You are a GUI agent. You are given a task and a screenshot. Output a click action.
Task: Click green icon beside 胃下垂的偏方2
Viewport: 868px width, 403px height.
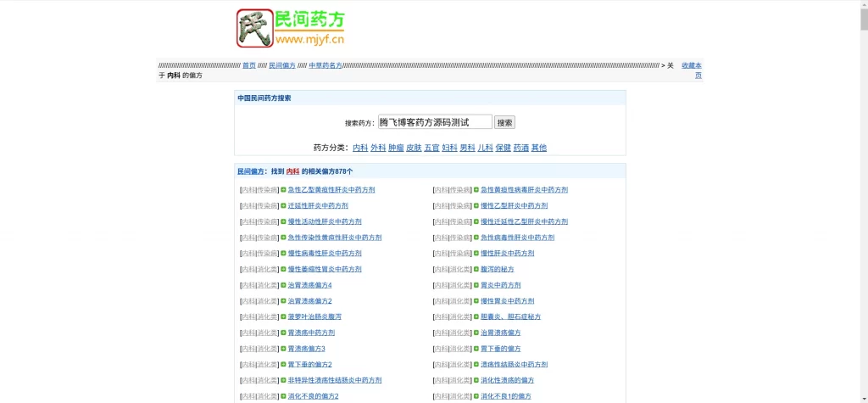(x=284, y=365)
